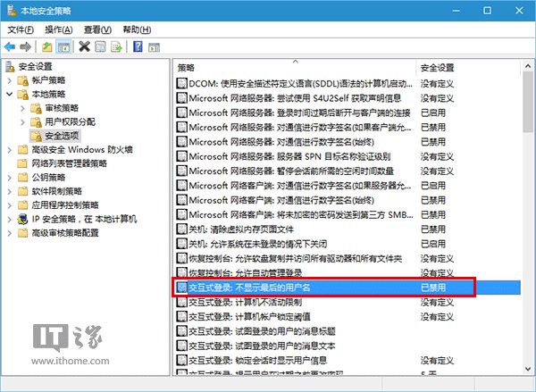Click the 策略 column header
This screenshot has width=536, height=392.
295,68
